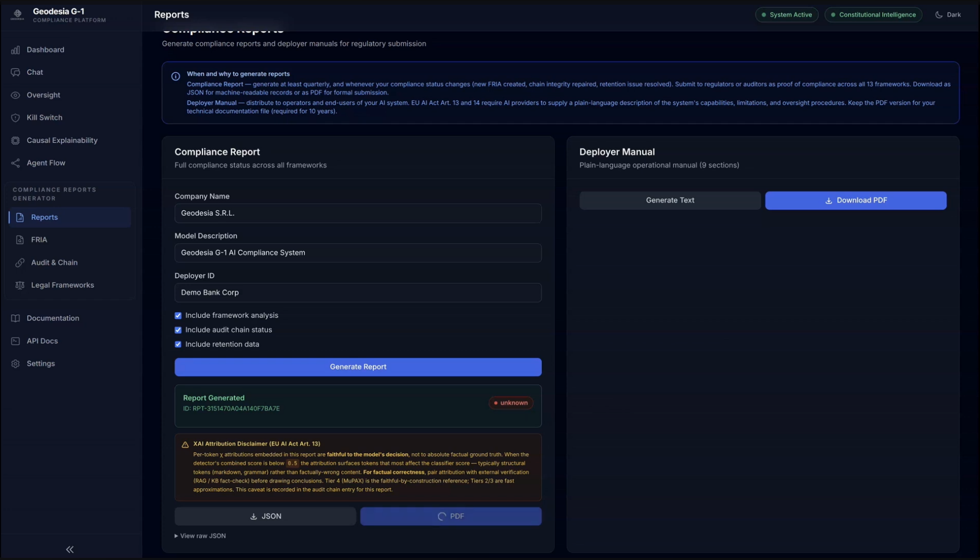Click the Reports document icon
The height and width of the screenshot is (560, 980).
20,217
